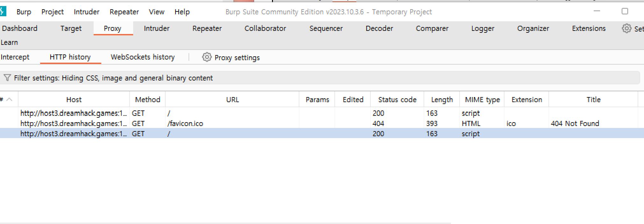Click the Burp Suite logo icon
Screen dimensions: 644x224
3,11
